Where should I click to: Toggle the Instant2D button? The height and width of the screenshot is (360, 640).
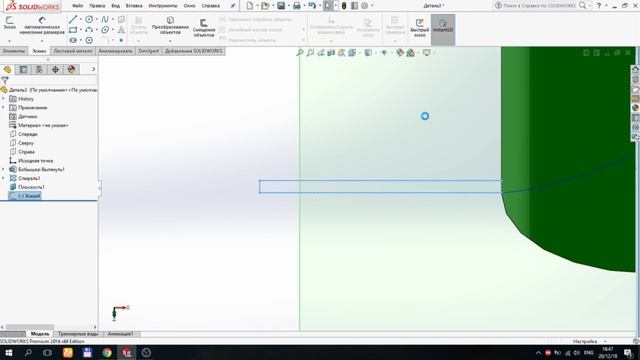point(443,29)
